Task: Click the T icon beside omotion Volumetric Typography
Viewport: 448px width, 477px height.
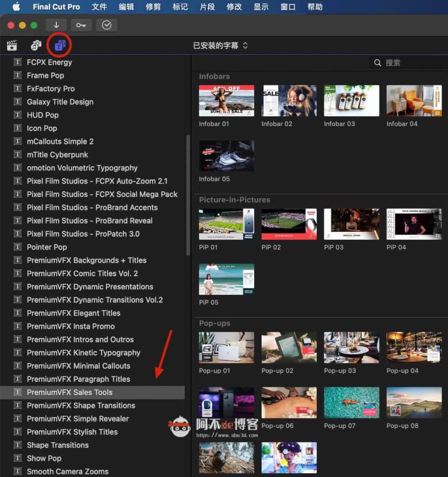Action: click(18, 168)
